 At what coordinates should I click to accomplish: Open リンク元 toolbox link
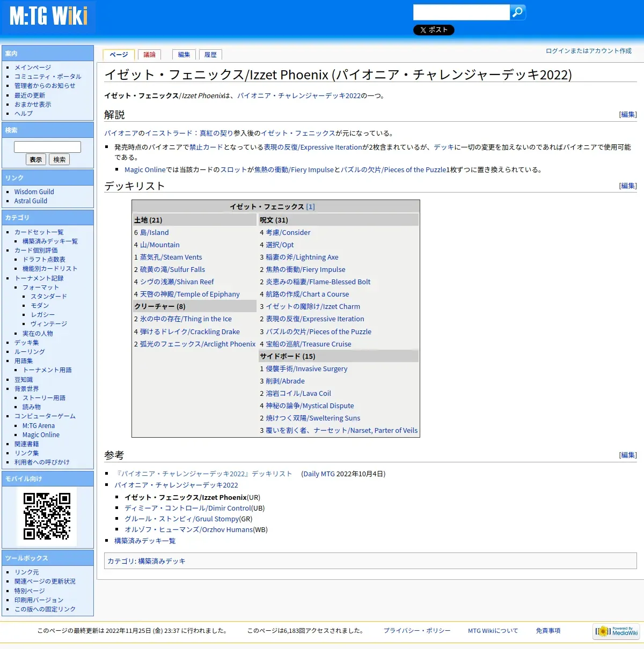[27, 572]
